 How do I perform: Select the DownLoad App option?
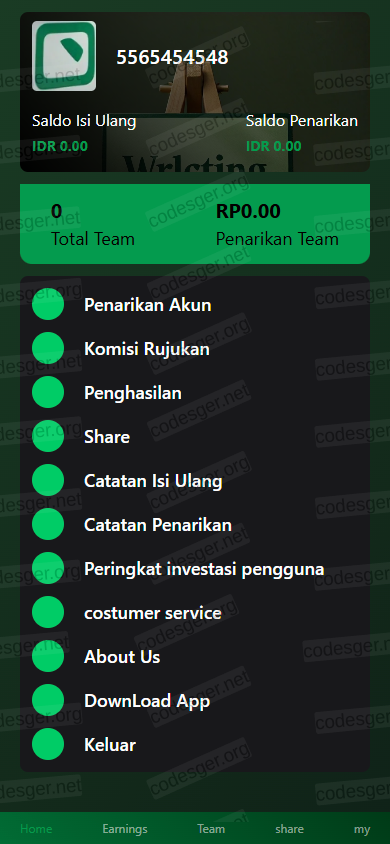click(195, 701)
